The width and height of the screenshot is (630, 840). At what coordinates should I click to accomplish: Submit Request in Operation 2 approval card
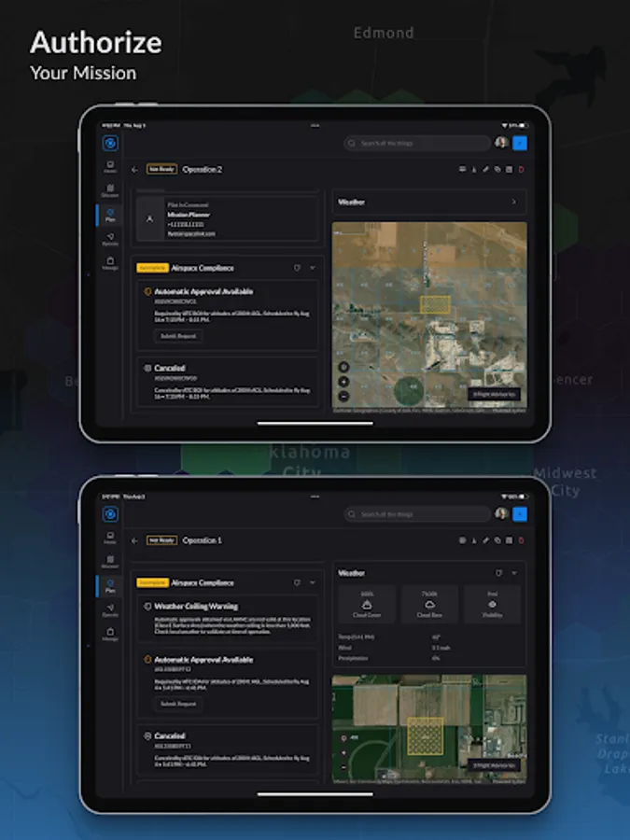[x=178, y=336]
